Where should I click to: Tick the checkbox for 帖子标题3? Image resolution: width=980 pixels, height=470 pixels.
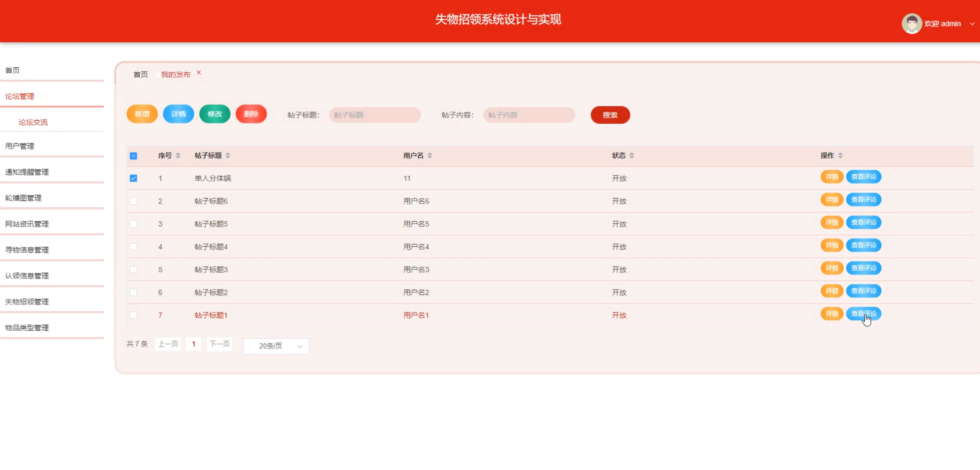point(134,270)
